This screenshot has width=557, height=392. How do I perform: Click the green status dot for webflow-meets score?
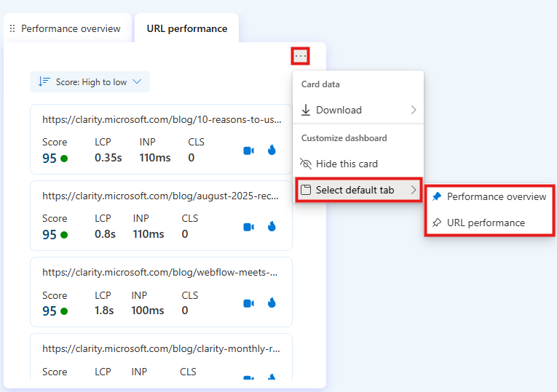pyautogui.click(x=64, y=311)
